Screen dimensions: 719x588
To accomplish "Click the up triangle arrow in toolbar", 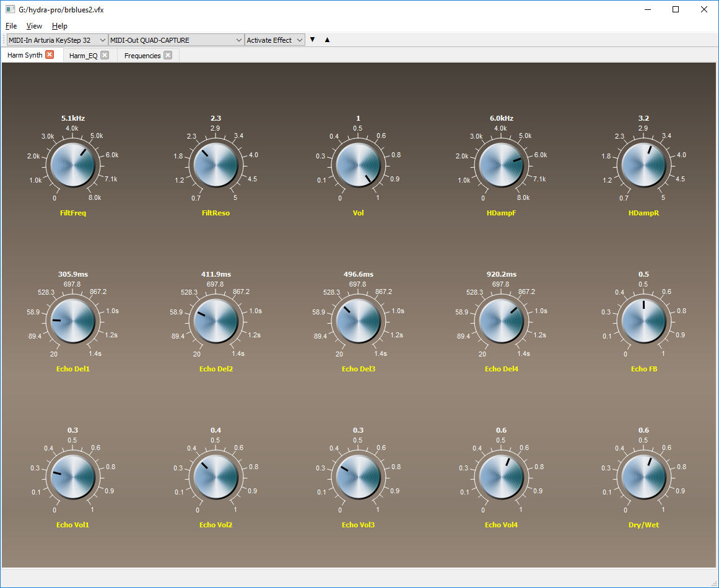I will (327, 40).
